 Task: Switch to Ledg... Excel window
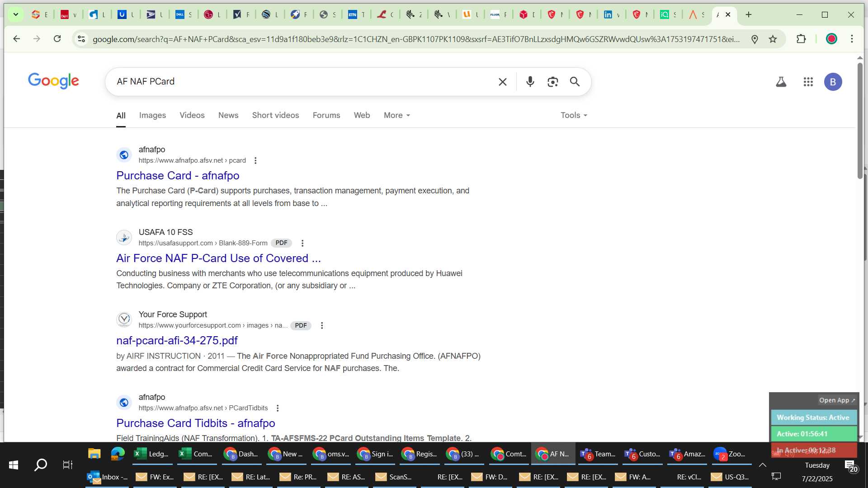pos(152,454)
